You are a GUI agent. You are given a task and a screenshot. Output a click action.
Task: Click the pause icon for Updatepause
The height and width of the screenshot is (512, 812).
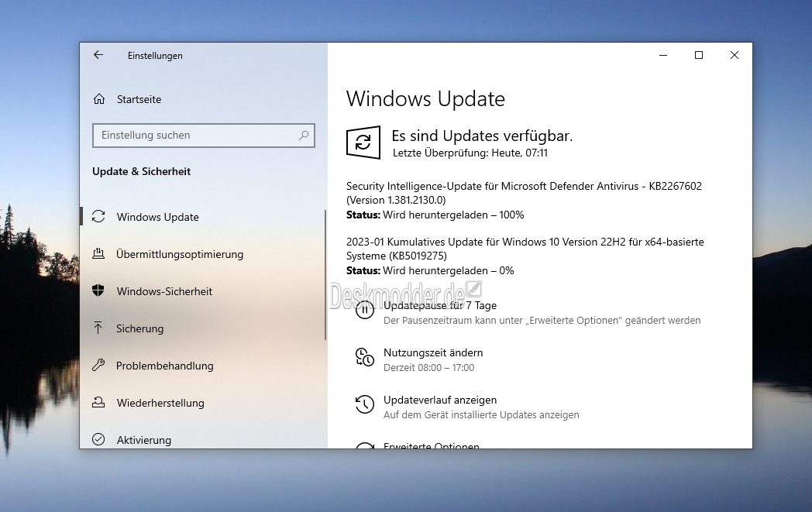365,310
